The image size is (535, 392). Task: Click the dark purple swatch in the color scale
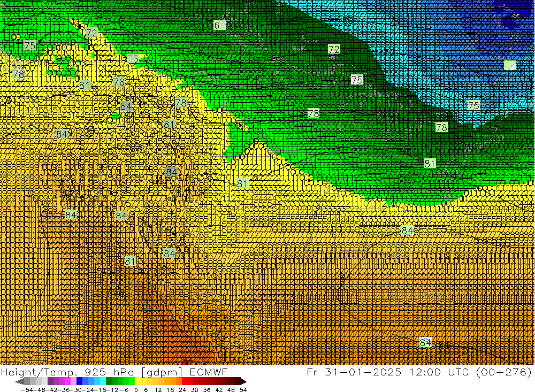[x=50, y=381]
